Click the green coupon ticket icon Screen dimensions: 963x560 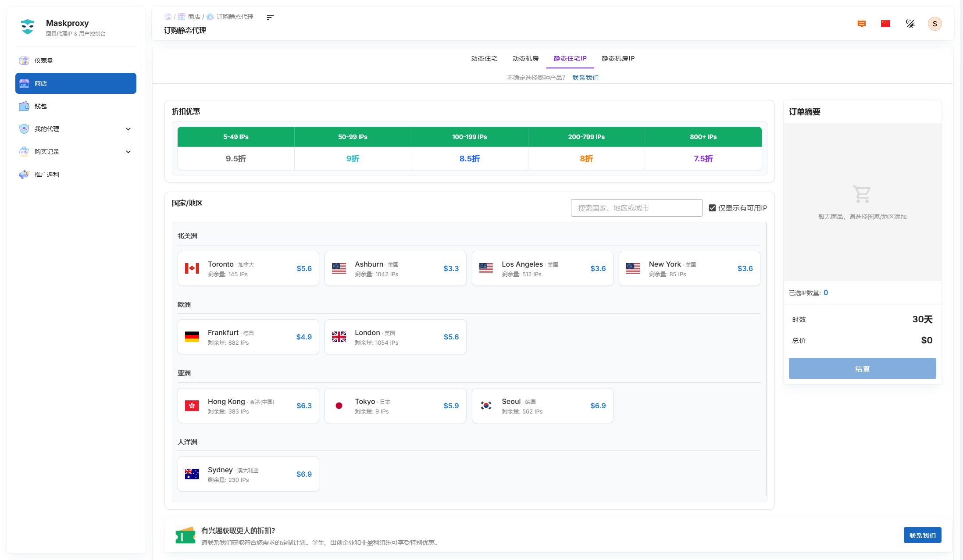pyautogui.click(x=185, y=535)
